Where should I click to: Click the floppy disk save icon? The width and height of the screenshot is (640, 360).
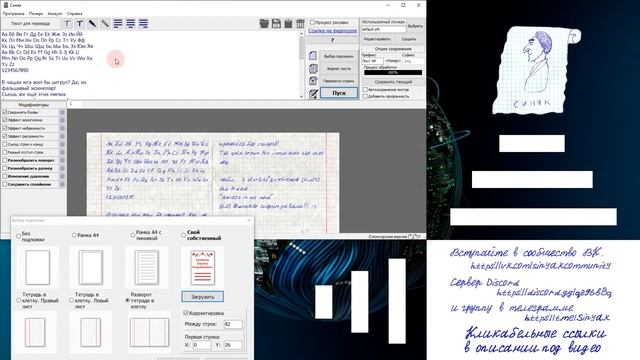pyautogui.click(x=276, y=24)
